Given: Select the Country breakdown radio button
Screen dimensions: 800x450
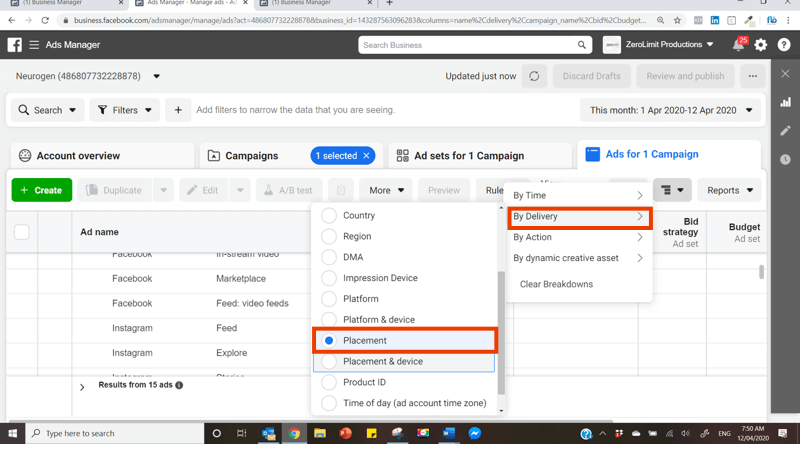Looking at the screenshot, I should [329, 215].
